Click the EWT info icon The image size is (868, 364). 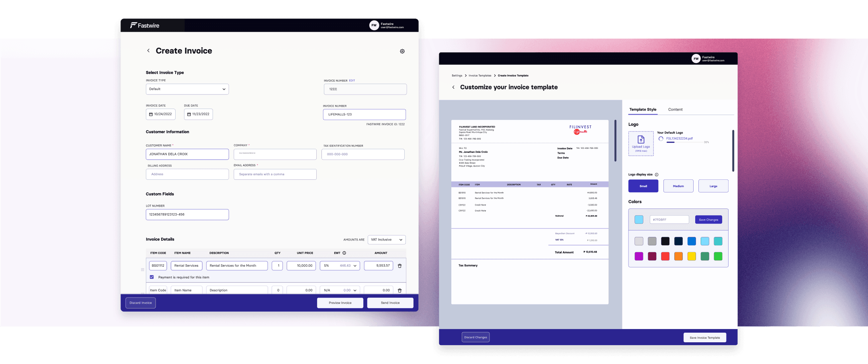point(344,253)
